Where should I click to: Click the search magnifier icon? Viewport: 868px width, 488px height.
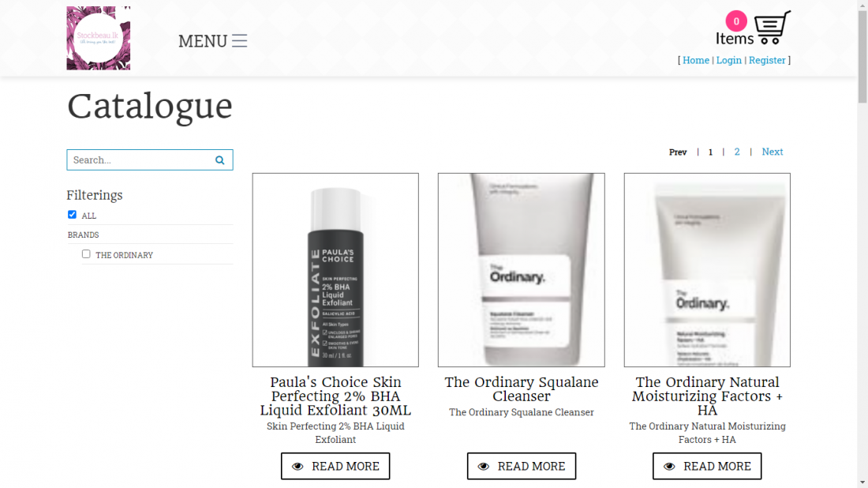220,160
